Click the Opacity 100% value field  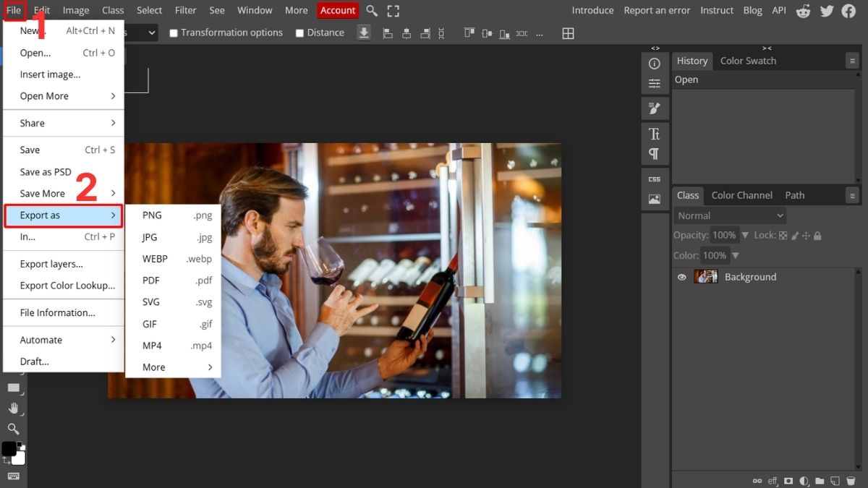point(724,235)
